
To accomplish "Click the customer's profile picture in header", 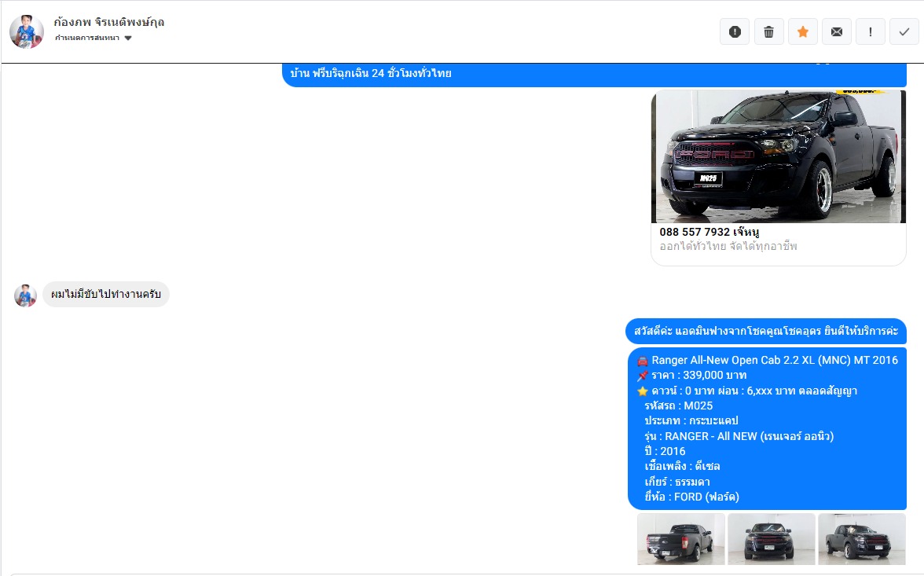I will pyautogui.click(x=27, y=31).
